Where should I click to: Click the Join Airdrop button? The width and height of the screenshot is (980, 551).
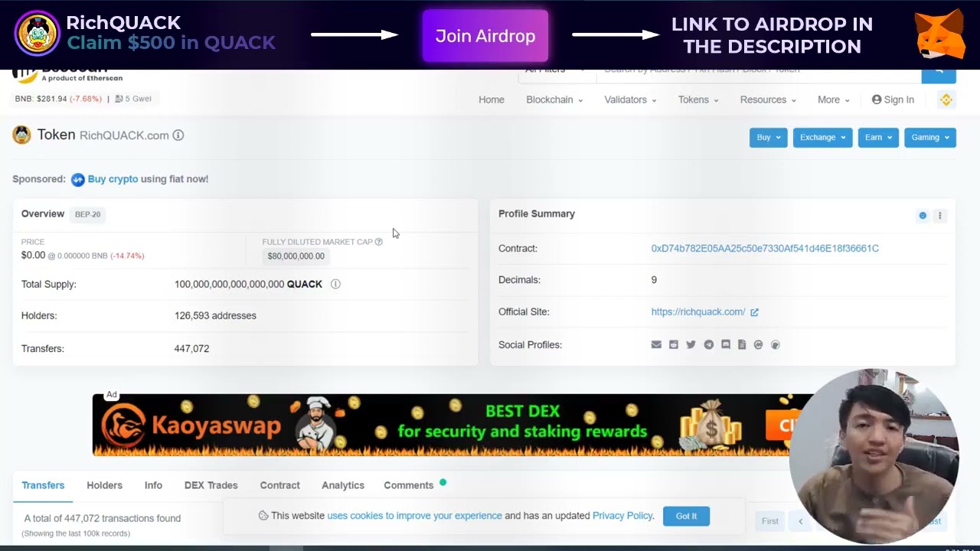(x=485, y=36)
